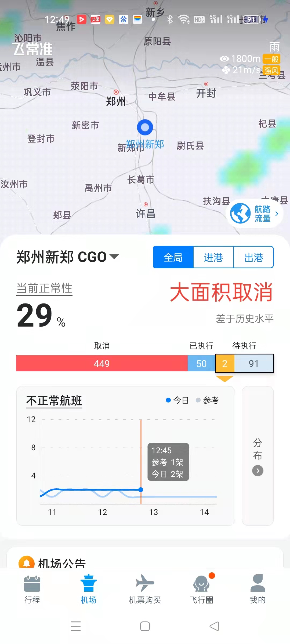
Task: Tap the 机场公告 bell icon
Action: [x=26, y=562]
